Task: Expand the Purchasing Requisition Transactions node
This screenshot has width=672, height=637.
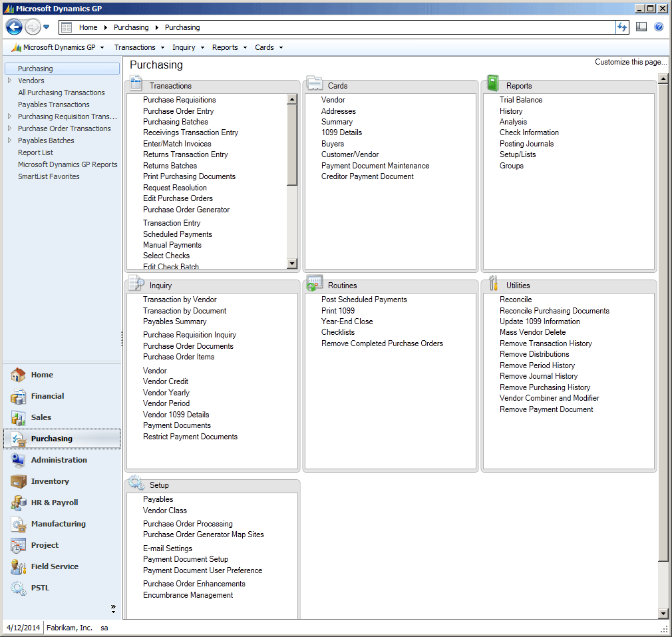Action: point(9,116)
